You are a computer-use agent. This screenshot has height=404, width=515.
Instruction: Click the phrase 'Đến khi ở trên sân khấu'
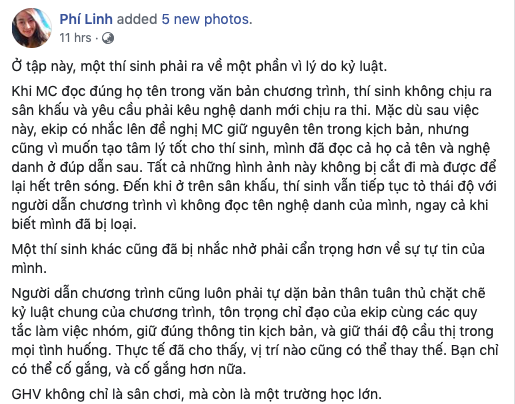[200, 186]
